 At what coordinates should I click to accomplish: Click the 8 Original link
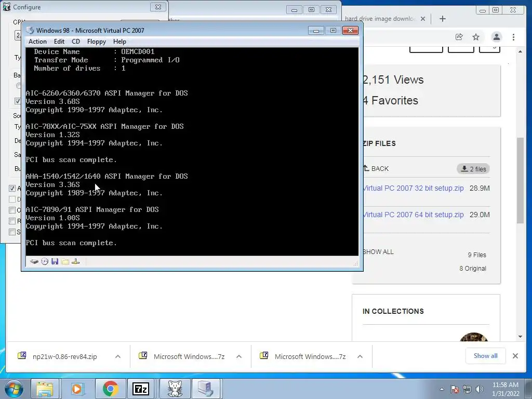click(473, 269)
